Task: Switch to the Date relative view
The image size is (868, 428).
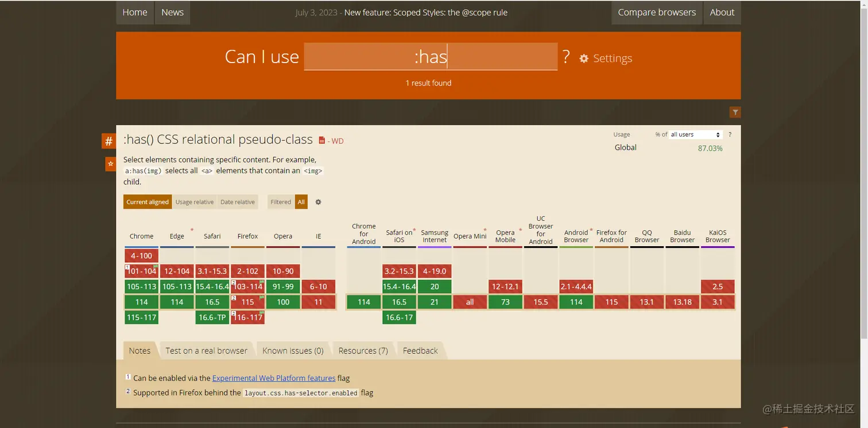Action: click(x=238, y=202)
